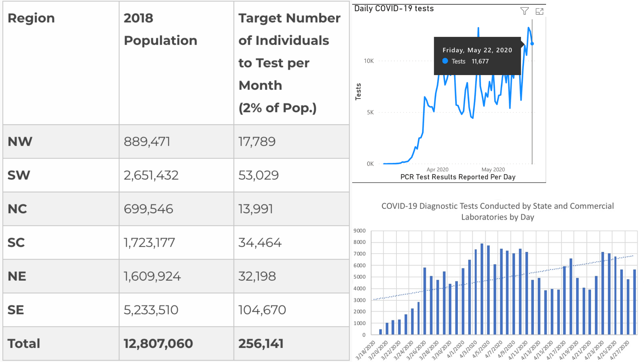The width and height of the screenshot is (644, 362).
Task: Click the 'PCR Test Results Reported Per Day' axis title
Action: [458, 177]
